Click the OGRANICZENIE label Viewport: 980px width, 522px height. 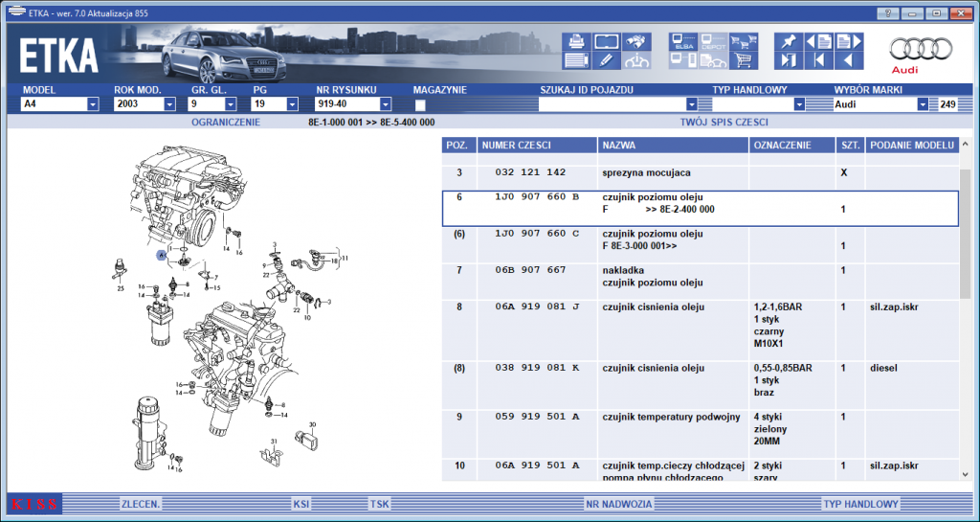coord(226,123)
